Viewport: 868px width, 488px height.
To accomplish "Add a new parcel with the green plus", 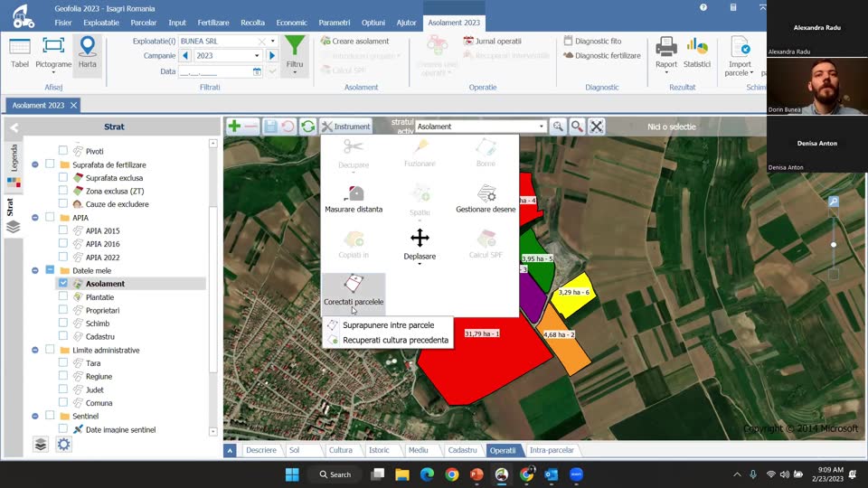I will [x=234, y=127].
